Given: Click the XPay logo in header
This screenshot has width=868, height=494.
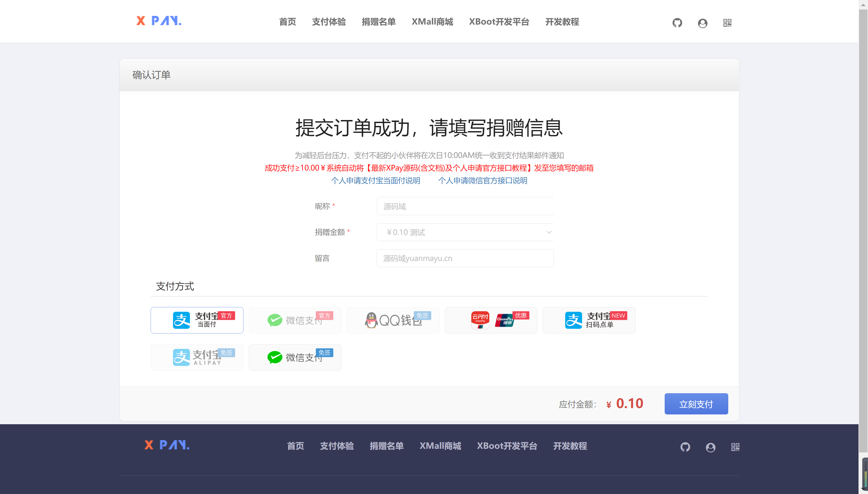Looking at the screenshot, I should [x=159, y=21].
